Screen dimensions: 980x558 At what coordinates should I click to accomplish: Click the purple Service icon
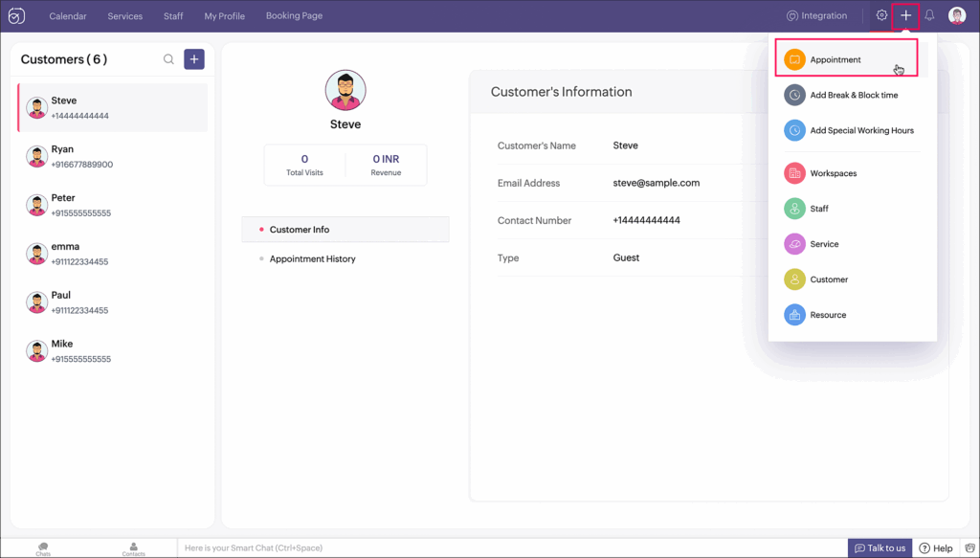click(x=794, y=244)
